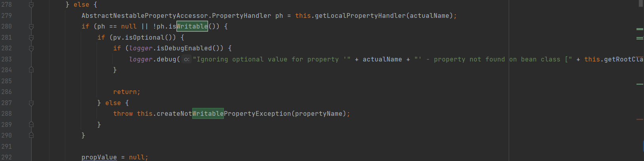Fold the isDebugEnabled block at line 282
Viewport: 644px width, 161px height.
click(31, 48)
